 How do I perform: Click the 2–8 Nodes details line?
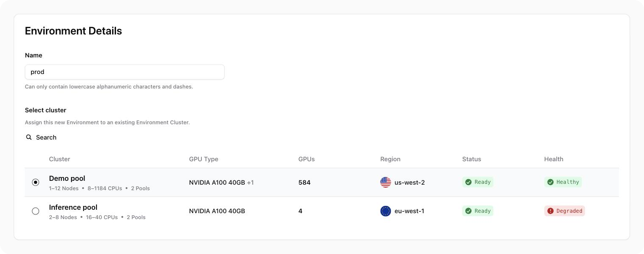click(97, 217)
